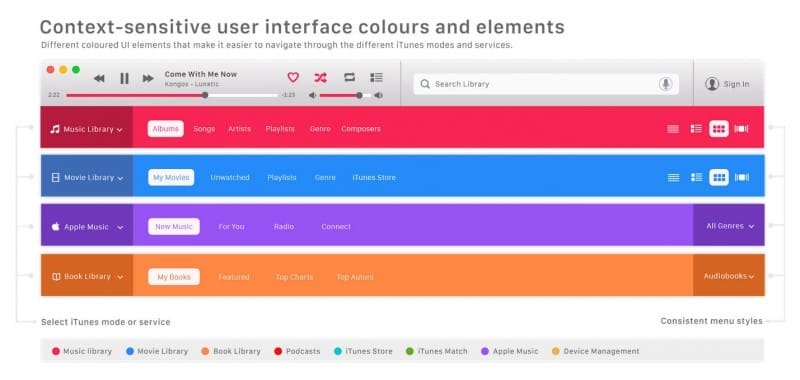
Task: Open Genre tab in Movie Library bar
Action: pyautogui.click(x=325, y=178)
